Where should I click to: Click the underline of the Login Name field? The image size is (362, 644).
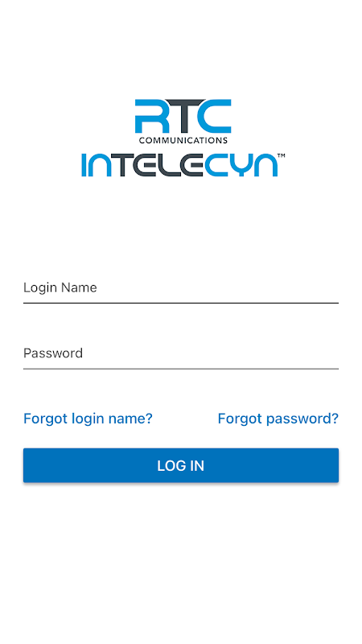click(x=181, y=303)
